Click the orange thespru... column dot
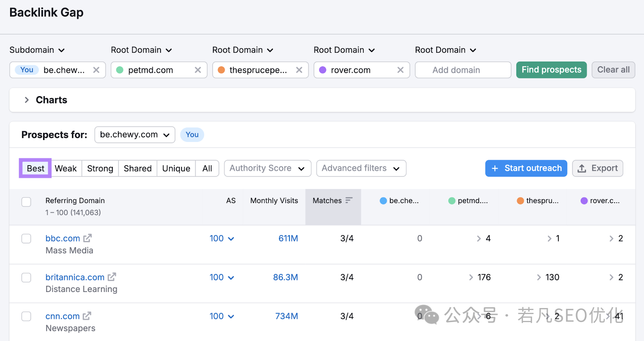This screenshot has height=341, width=644. 520,201
